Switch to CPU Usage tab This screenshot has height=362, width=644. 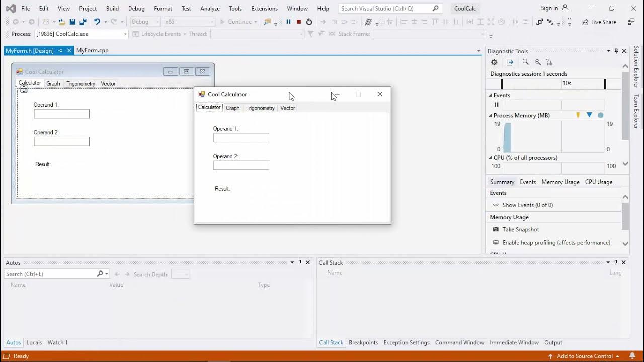(598, 182)
